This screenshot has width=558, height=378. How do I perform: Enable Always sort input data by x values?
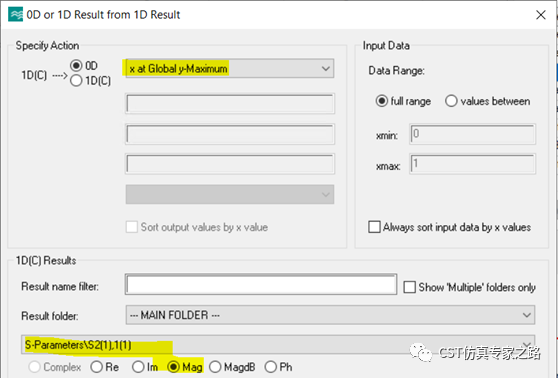(x=374, y=227)
